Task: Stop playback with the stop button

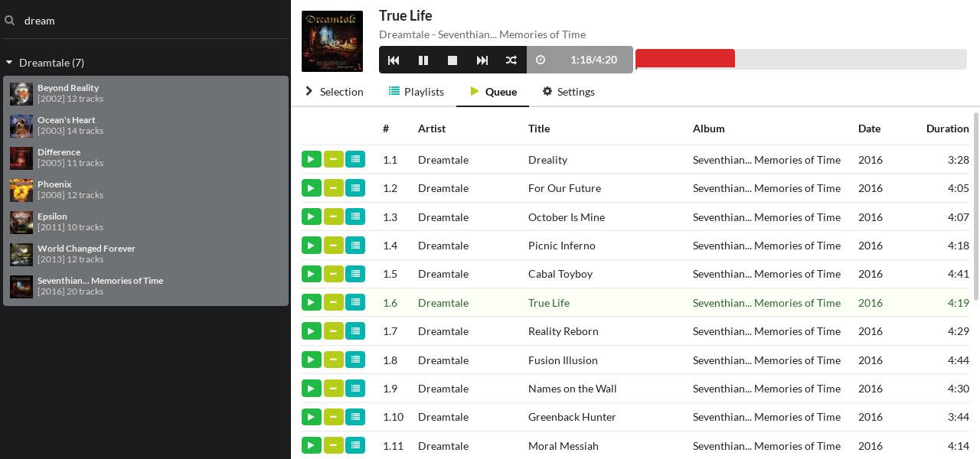Action: 452,60
